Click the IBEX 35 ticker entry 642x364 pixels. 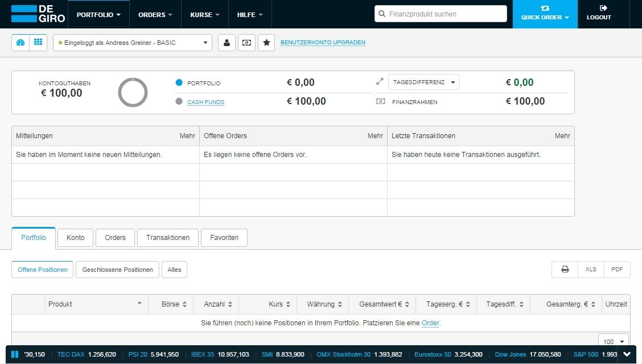[220, 354]
